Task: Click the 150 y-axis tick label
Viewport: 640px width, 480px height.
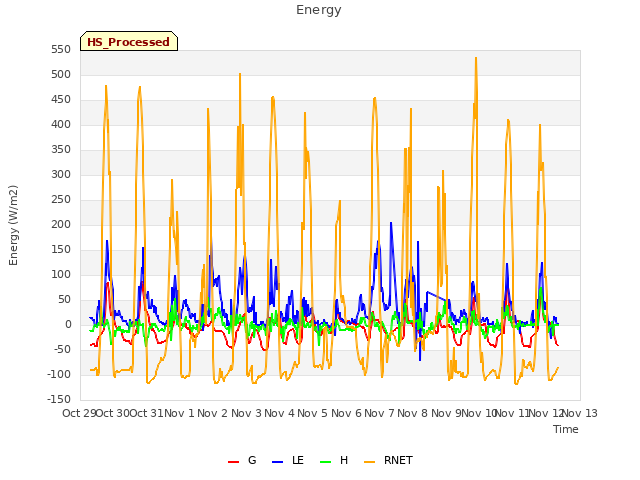Action: pyautogui.click(x=61, y=250)
